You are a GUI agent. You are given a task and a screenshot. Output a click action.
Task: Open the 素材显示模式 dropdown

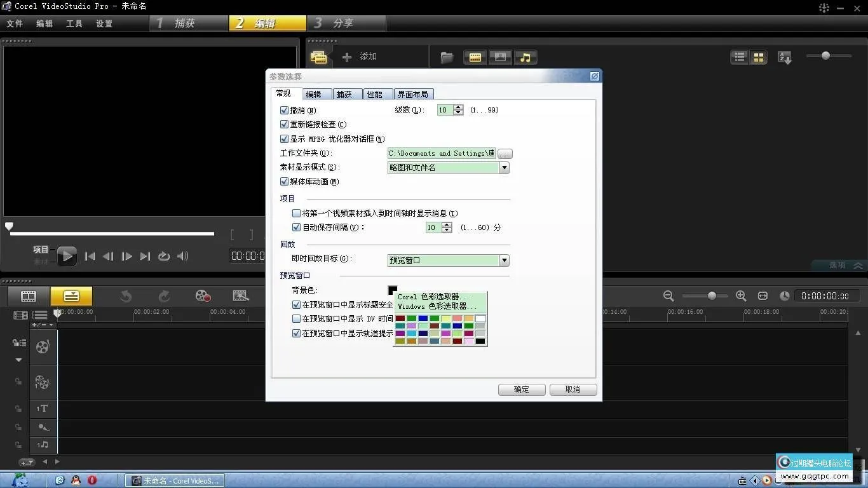click(x=504, y=167)
